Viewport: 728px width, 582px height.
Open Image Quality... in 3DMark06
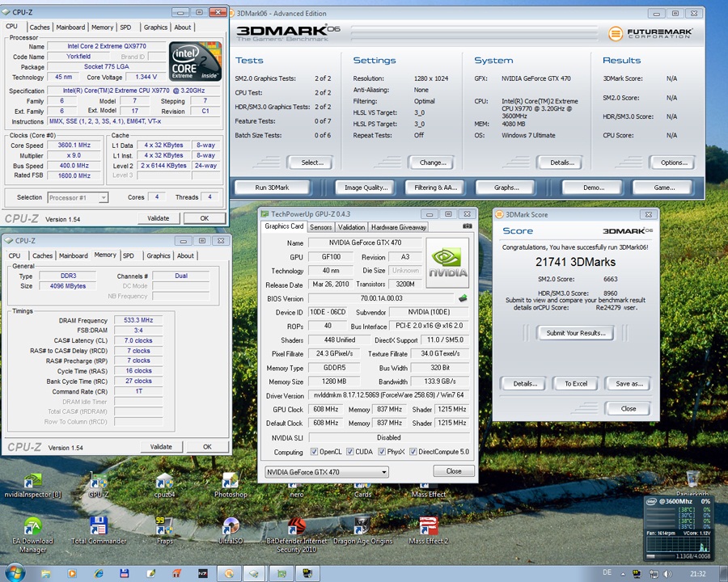tap(366, 188)
